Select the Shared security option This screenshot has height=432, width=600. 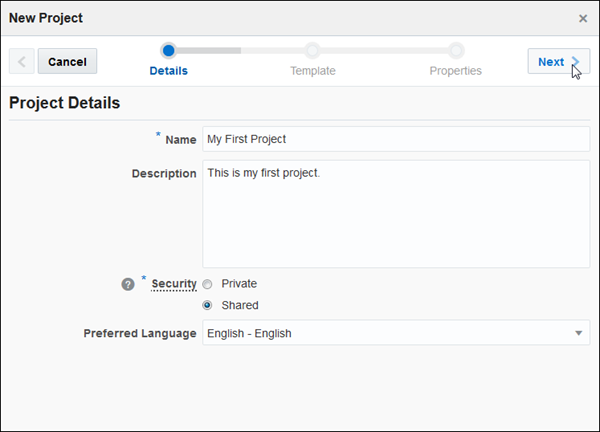tap(208, 305)
